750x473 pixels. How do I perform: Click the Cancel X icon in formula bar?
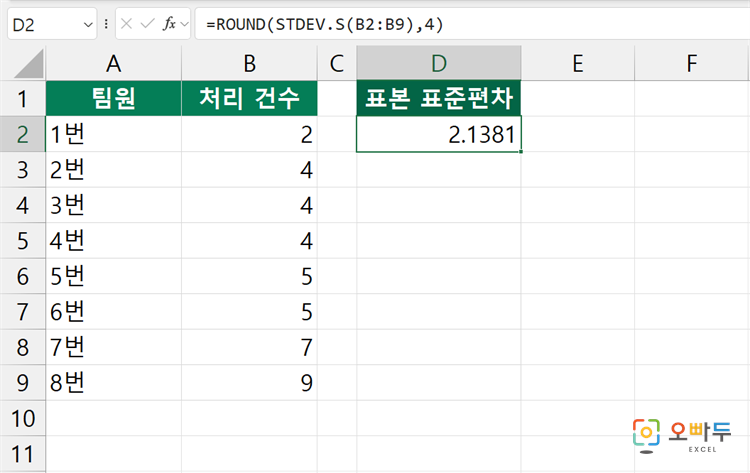point(126,23)
